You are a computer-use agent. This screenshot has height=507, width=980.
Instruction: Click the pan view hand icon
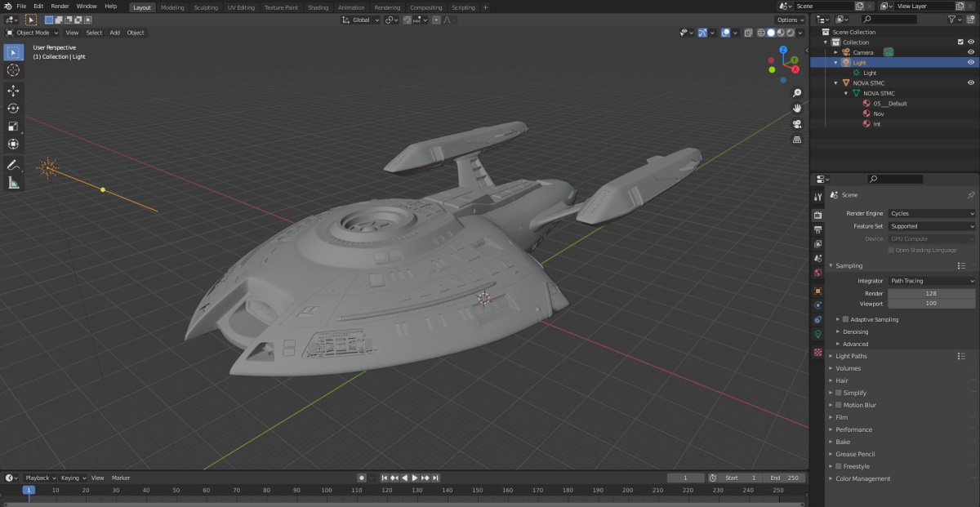797,109
